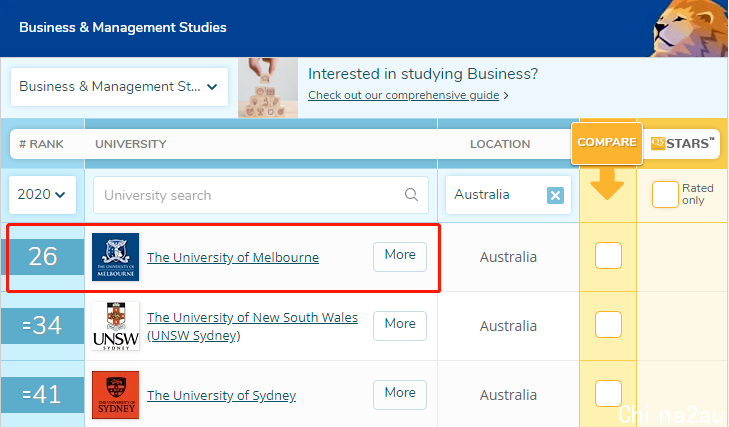
Task: Click More for UNSW Sydney
Action: [400, 325]
